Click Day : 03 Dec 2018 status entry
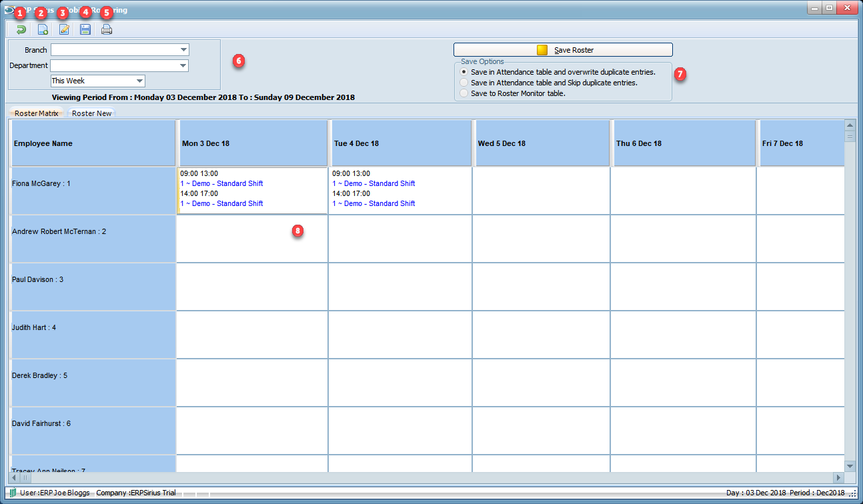The height and width of the screenshot is (504, 863). [x=756, y=493]
